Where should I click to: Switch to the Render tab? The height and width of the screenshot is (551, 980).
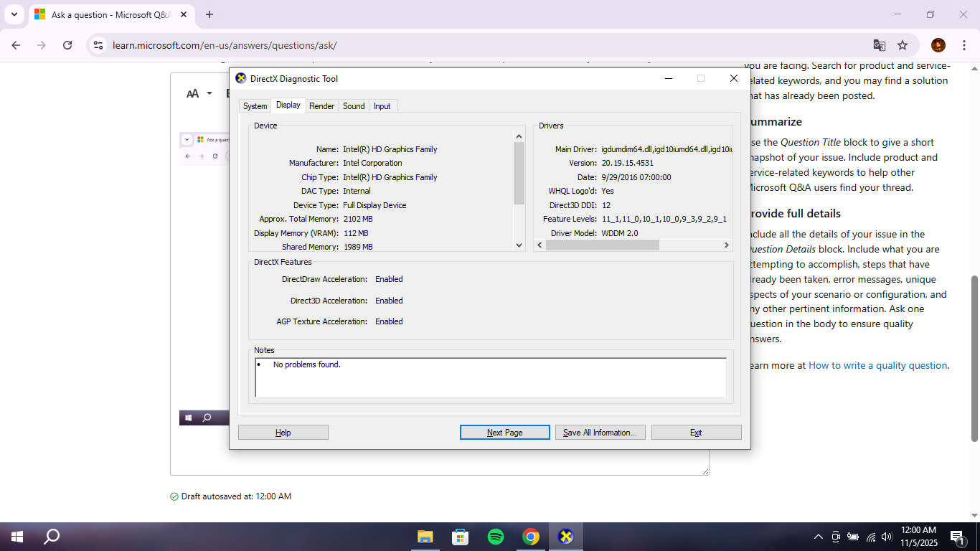point(321,106)
